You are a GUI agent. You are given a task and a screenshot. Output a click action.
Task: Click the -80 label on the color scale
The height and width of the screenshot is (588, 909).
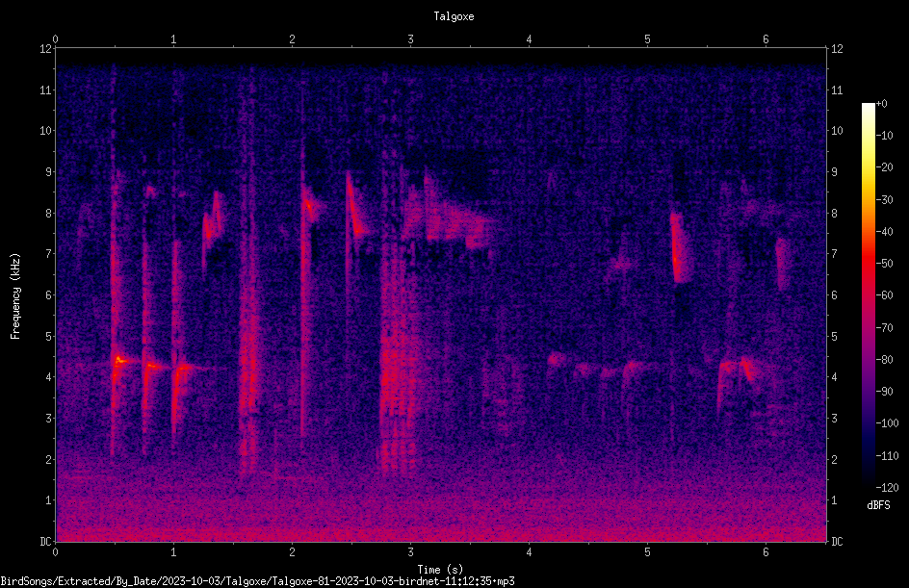(x=884, y=360)
